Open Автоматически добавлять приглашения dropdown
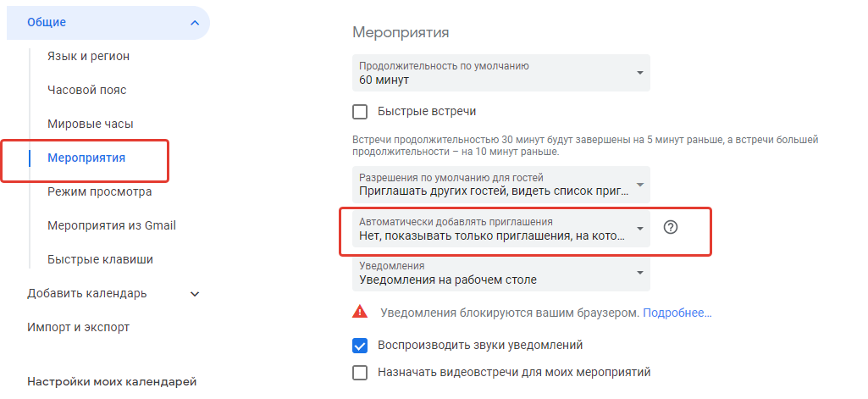This screenshot has height=399, width=868. 500,229
